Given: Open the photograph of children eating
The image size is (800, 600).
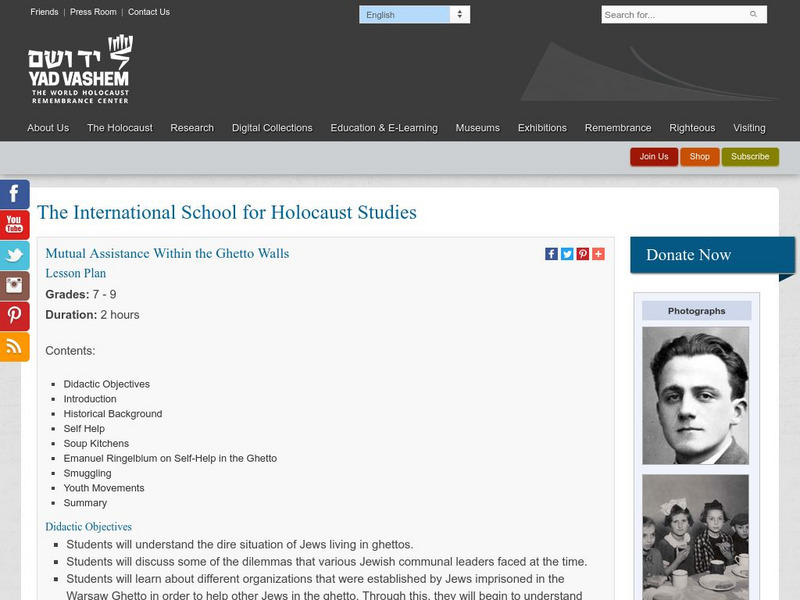Looking at the screenshot, I should (695, 537).
